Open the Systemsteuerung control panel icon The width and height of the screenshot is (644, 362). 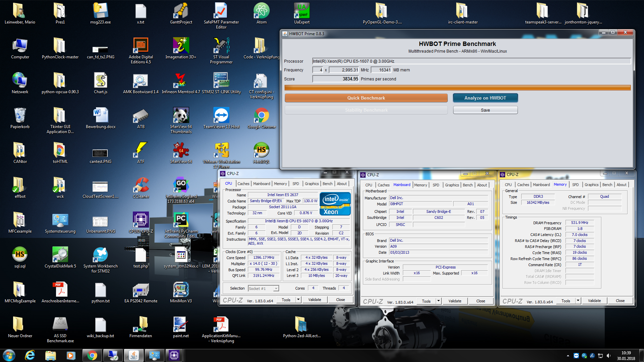click(x=60, y=223)
